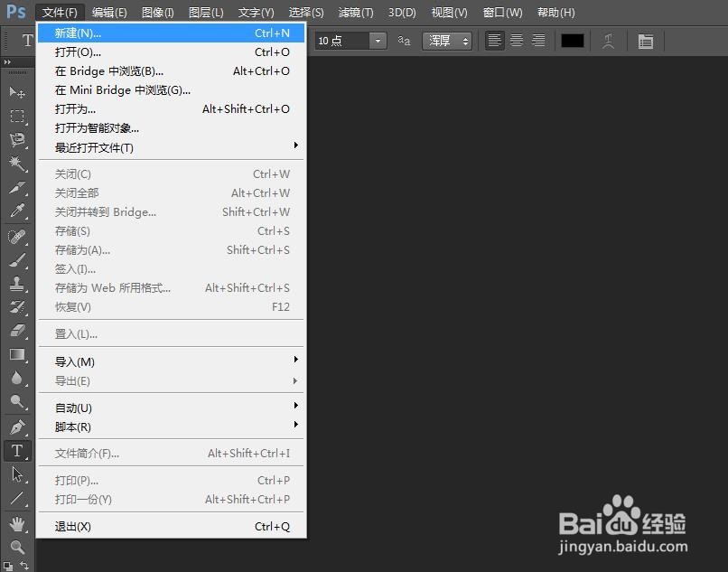
Task: Open the 视图(V) menu
Action: tap(450, 12)
